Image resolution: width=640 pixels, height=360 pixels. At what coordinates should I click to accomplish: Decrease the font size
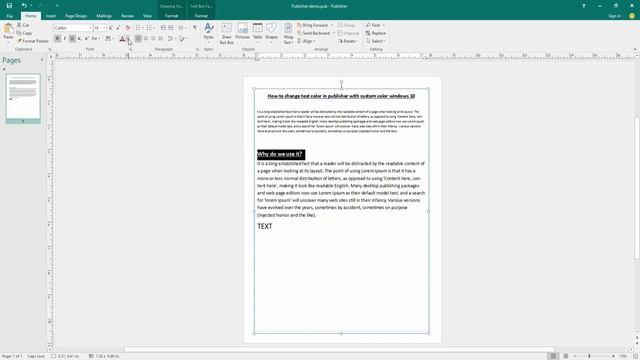tap(118, 28)
